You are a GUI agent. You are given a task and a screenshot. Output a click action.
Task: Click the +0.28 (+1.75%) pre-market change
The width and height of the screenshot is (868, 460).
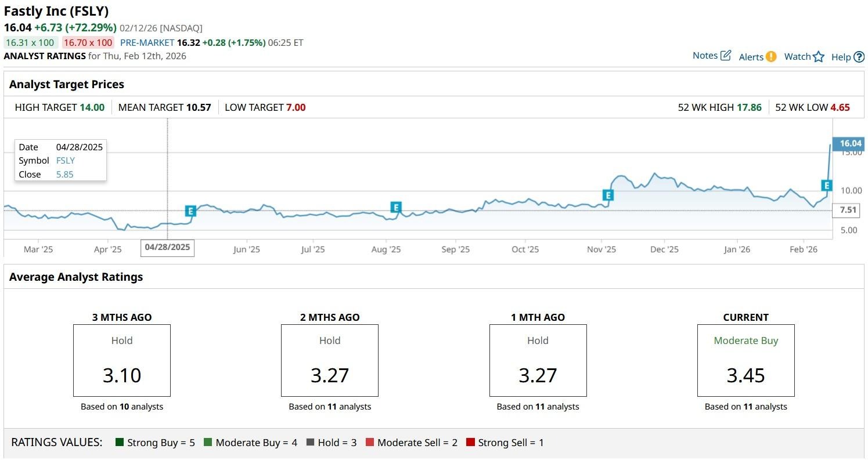[x=233, y=42]
